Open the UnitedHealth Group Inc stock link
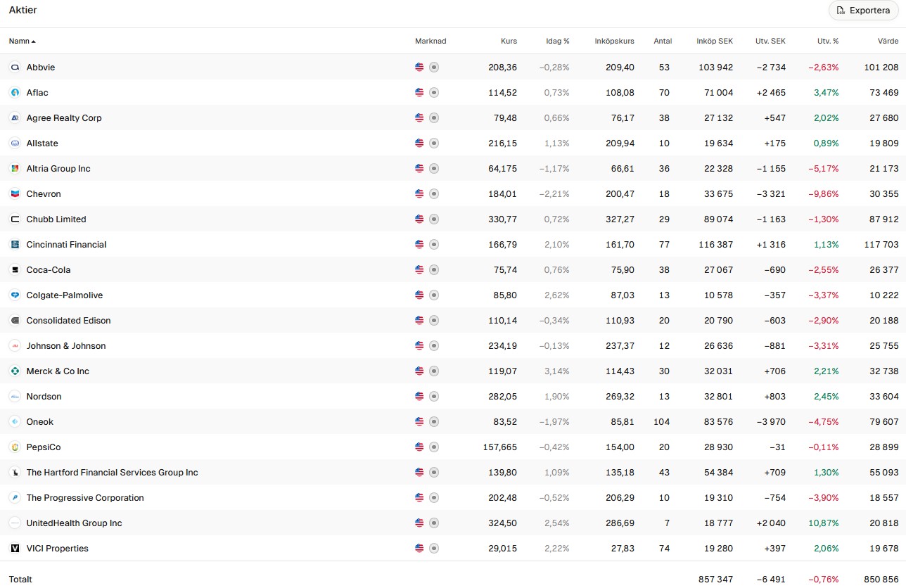The width and height of the screenshot is (906, 588). [74, 523]
